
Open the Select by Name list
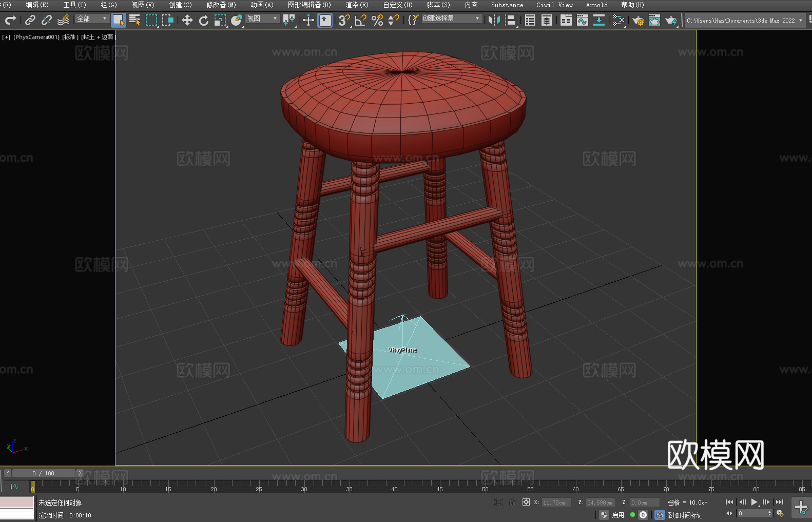135,20
